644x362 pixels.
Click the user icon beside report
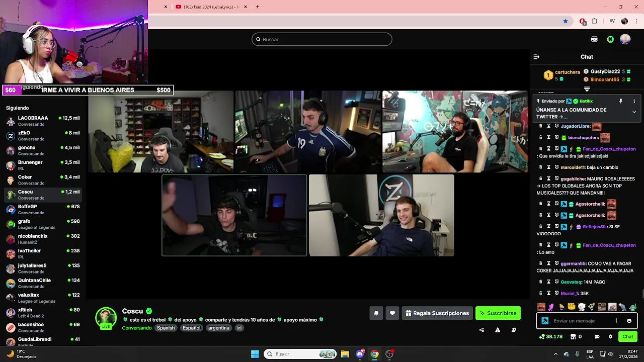[x=514, y=330]
